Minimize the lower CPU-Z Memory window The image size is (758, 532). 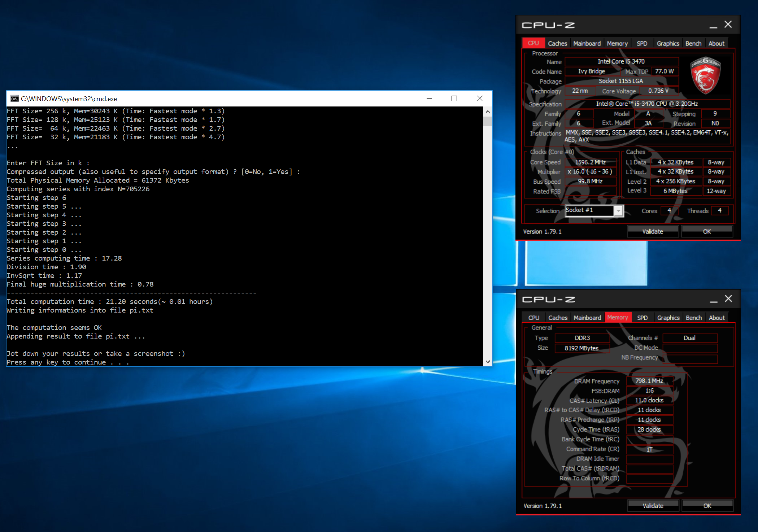[x=713, y=299]
